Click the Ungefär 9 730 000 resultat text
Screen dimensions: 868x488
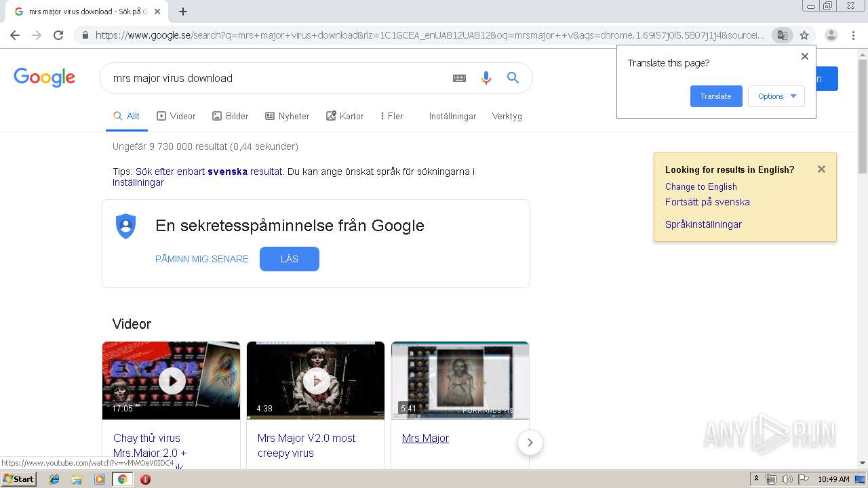(x=205, y=146)
